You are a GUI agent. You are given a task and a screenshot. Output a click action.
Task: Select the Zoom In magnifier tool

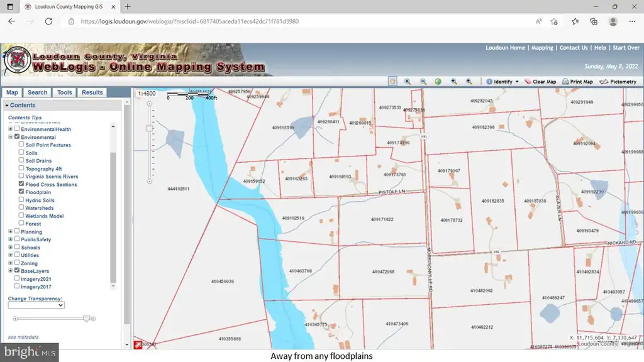point(408,82)
